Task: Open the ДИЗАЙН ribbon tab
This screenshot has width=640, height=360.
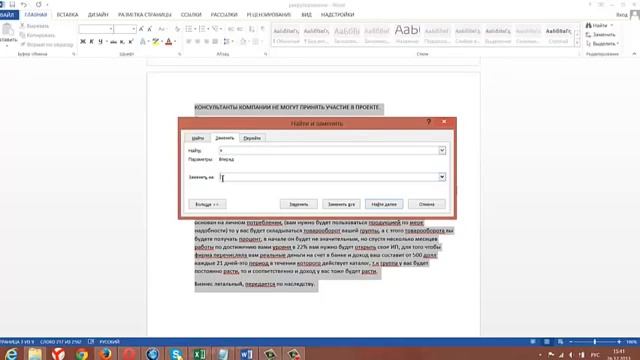Action: pyautogui.click(x=98, y=15)
